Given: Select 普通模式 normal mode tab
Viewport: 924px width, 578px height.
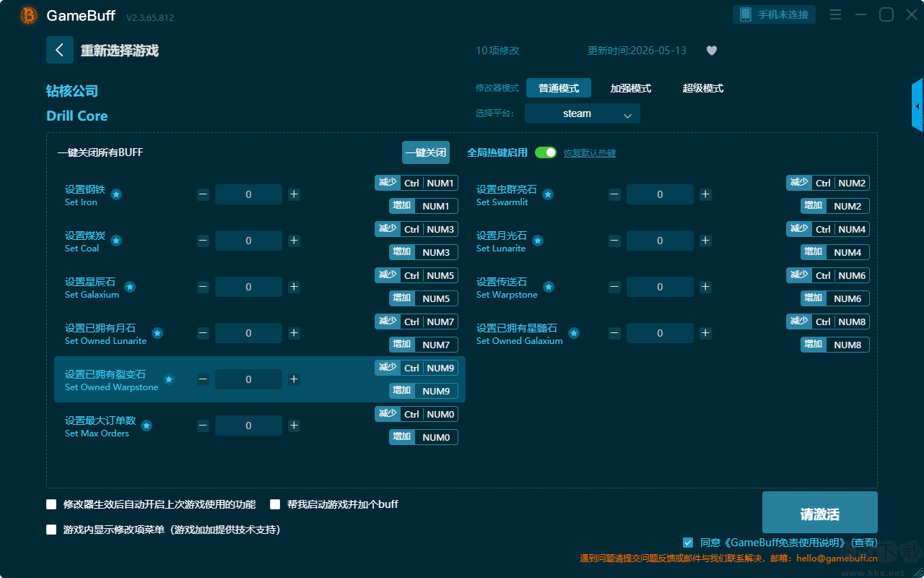Looking at the screenshot, I should click(559, 88).
